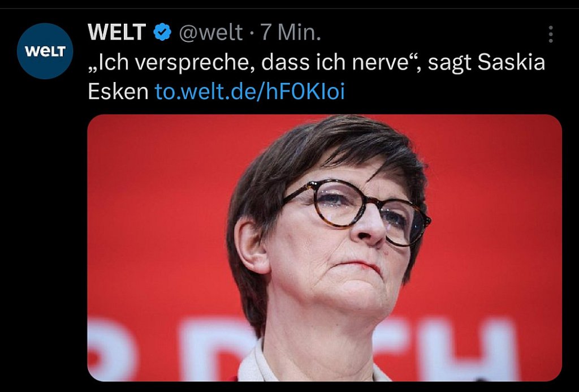Screen dimensions: 579x392
Task: Click the woman's ear in the photo
Action: pyautogui.click(x=252, y=245)
